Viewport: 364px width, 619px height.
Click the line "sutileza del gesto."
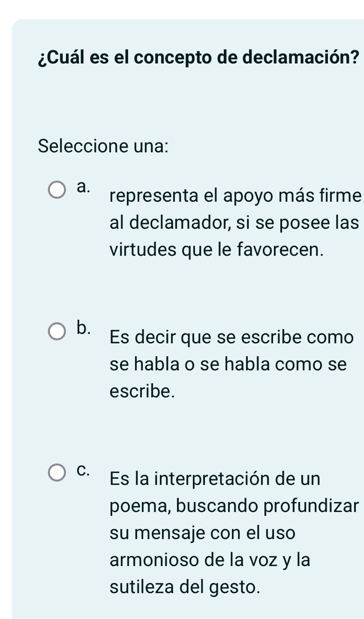[185, 587]
